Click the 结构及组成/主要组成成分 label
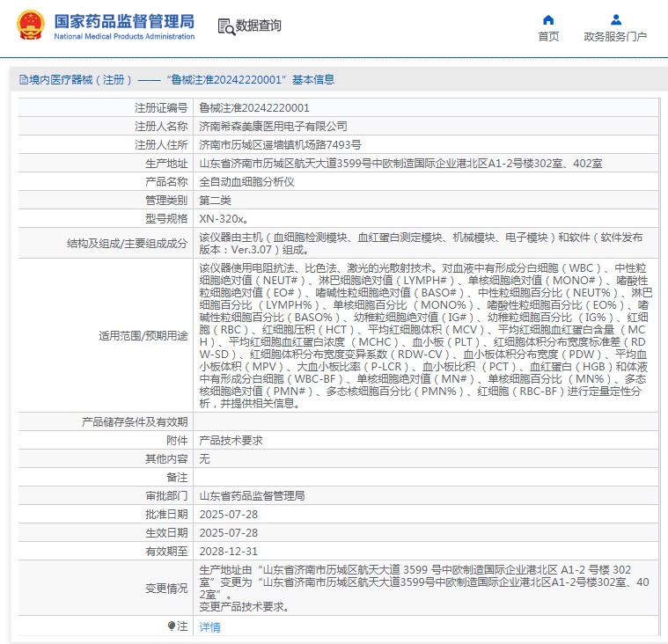The image size is (668, 644). (x=128, y=243)
